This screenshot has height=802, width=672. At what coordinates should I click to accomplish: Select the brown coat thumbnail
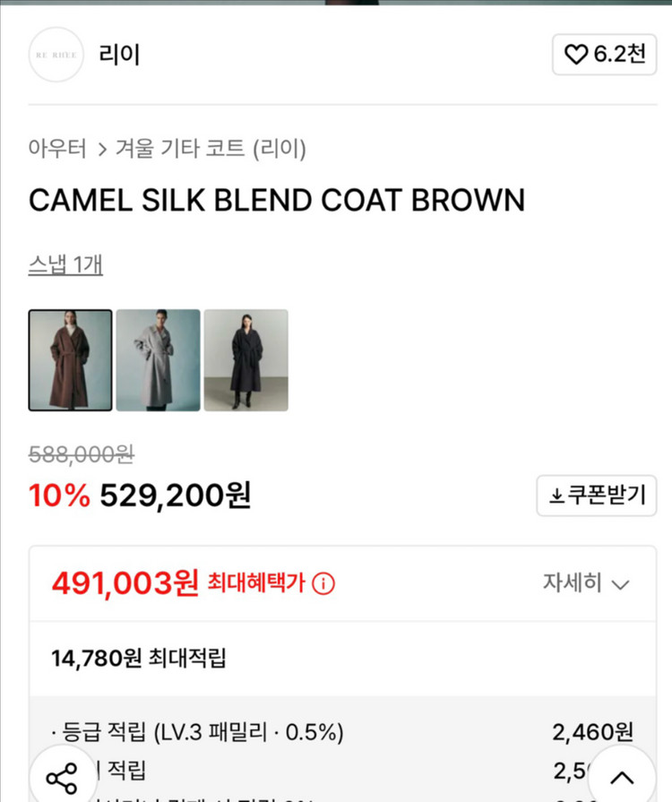71,360
